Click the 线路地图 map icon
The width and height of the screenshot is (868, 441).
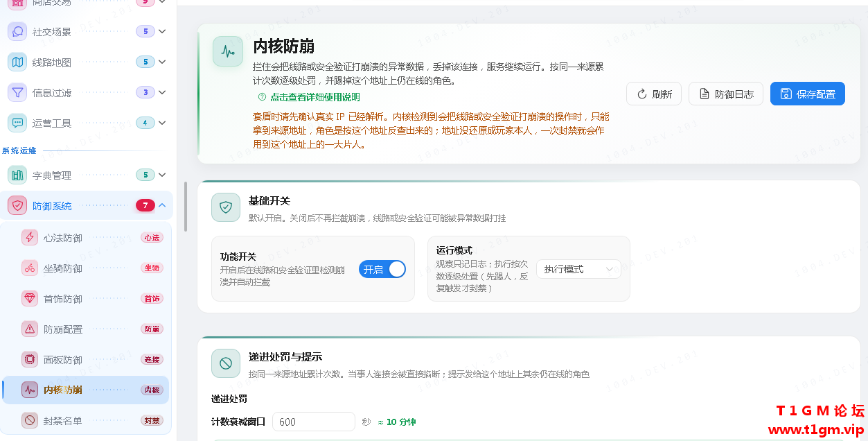click(x=17, y=62)
